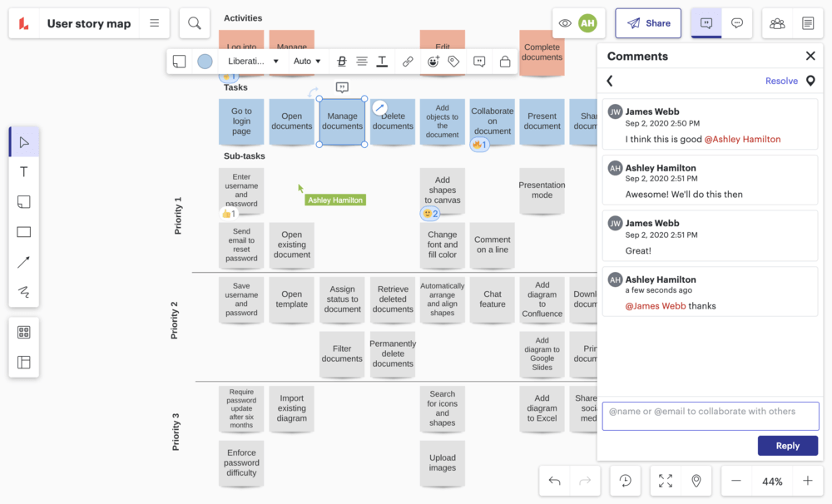Open the blue fill color swatch
The width and height of the screenshot is (832, 504).
[205, 61]
